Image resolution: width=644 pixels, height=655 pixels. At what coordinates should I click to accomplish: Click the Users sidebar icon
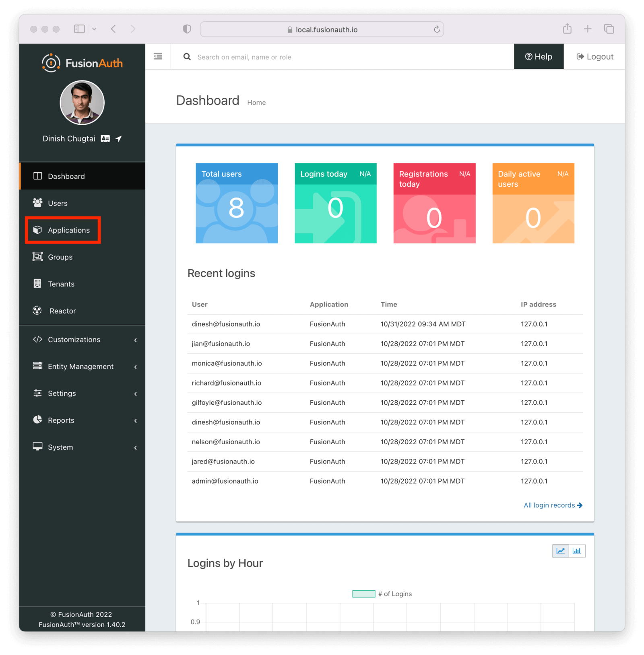click(37, 203)
